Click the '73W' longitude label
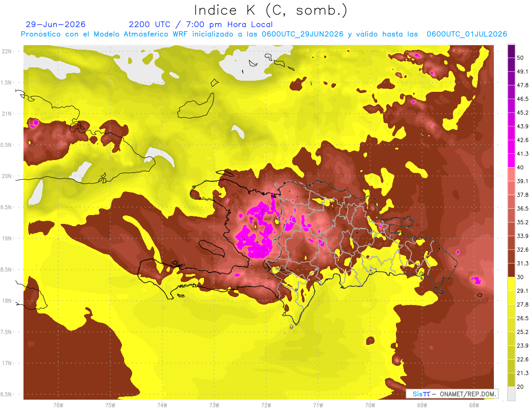The width and height of the screenshot is (532, 411). [x=214, y=405]
